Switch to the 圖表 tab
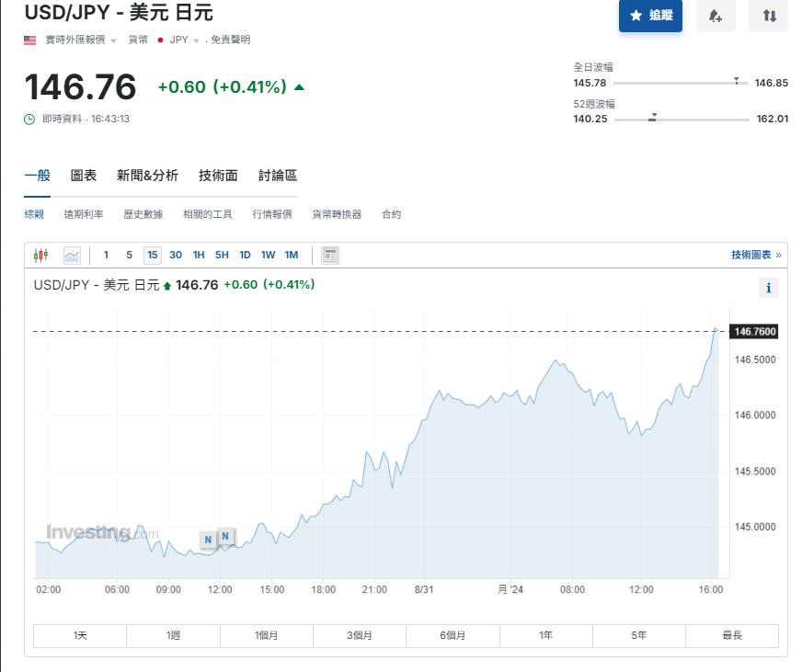Image resolution: width=802 pixels, height=672 pixels. coord(84,176)
